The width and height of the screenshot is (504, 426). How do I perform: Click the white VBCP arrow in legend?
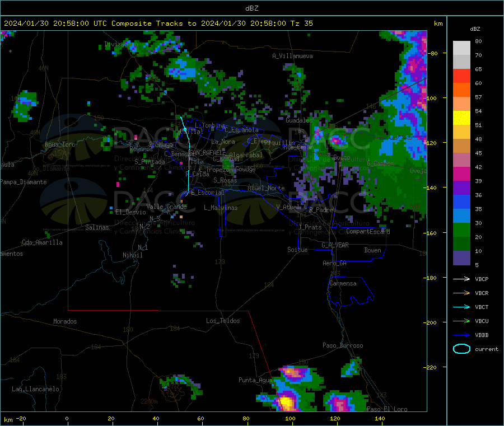461,279
